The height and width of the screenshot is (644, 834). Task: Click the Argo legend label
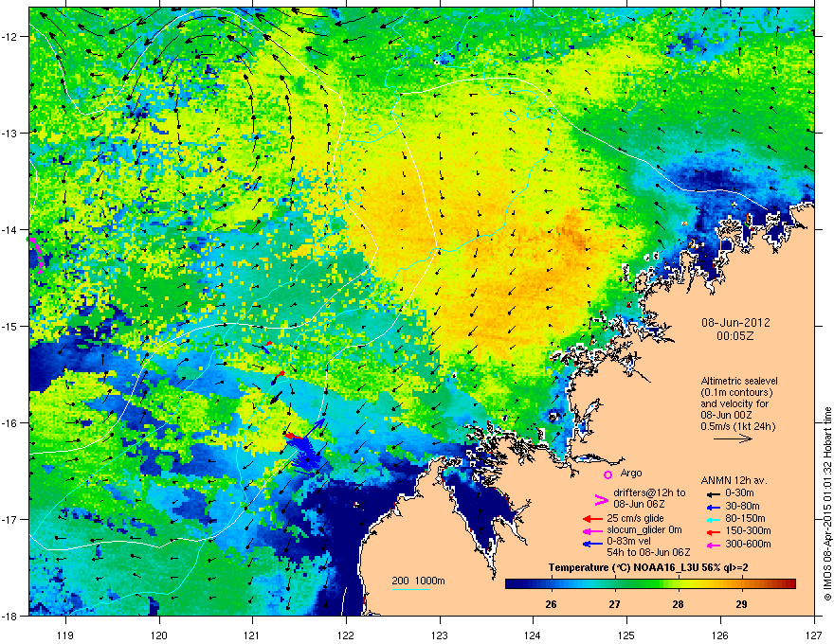tap(631, 473)
